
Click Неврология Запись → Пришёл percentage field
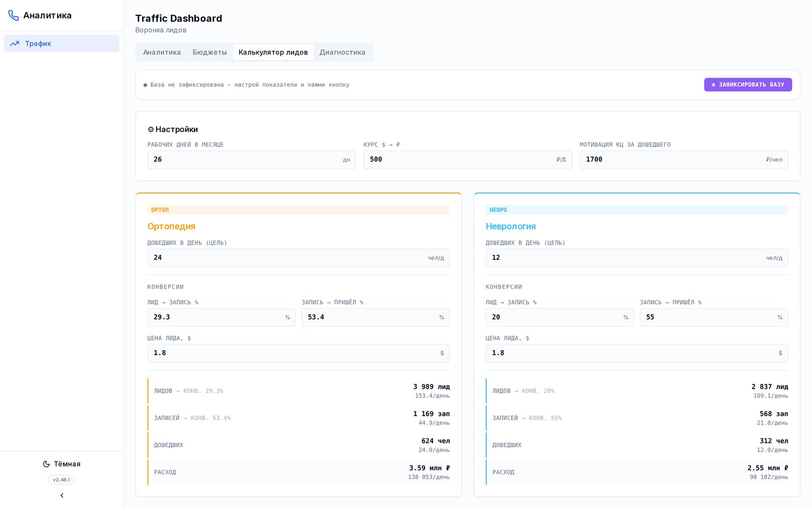coord(714,317)
